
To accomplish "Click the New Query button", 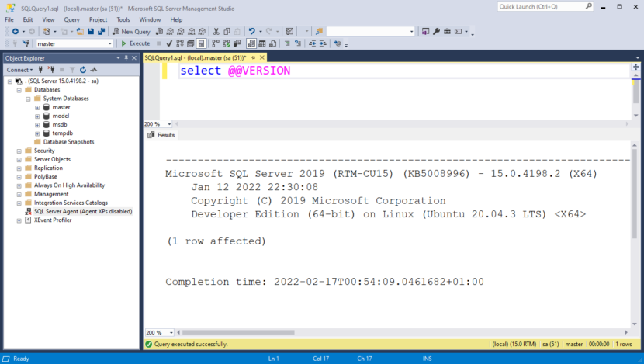I will pyautogui.click(x=131, y=31).
